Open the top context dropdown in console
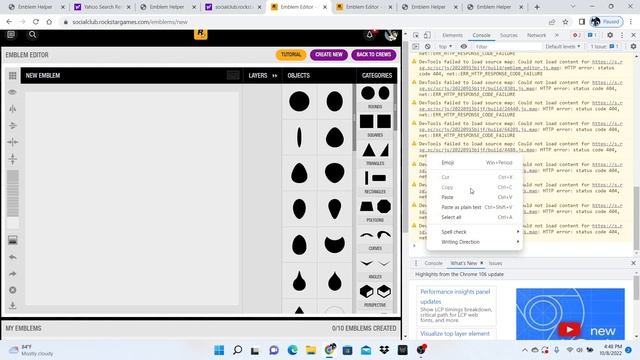 445,47
